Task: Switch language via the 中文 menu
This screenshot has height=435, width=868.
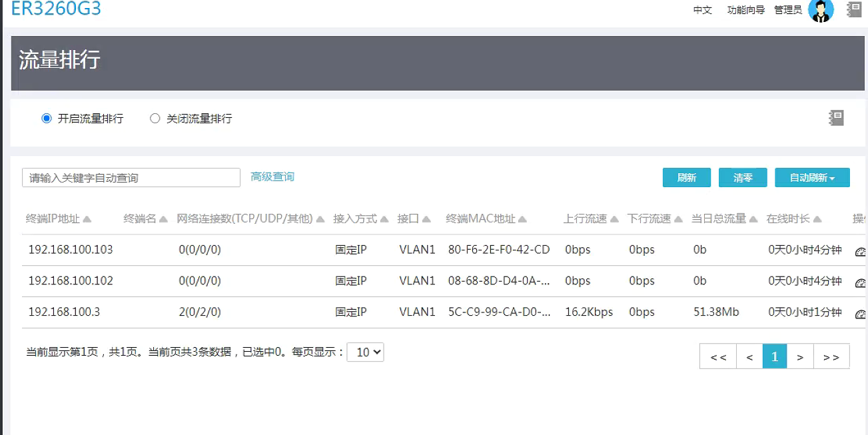Action: click(703, 10)
